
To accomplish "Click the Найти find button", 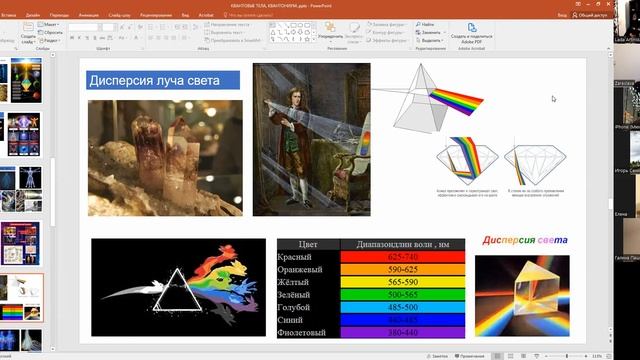I will (425, 24).
